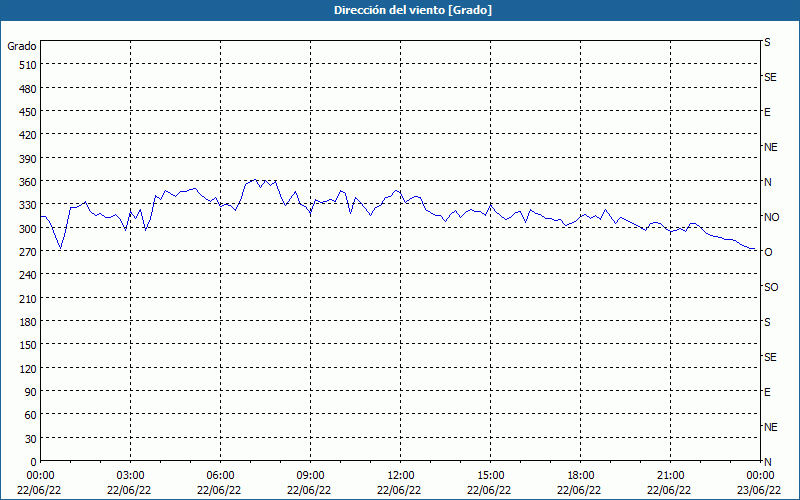Click the chart title "Dirección del viento [Grado]"
This screenshot has height=500, width=800.
coord(413,10)
